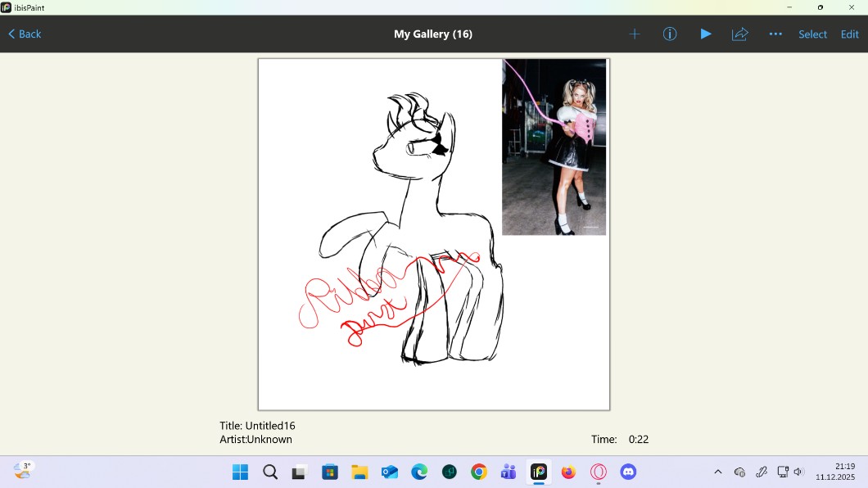This screenshot has width=868, height=488.
Task: Click the ibisPaint taskbar icon
Action: 538,472
